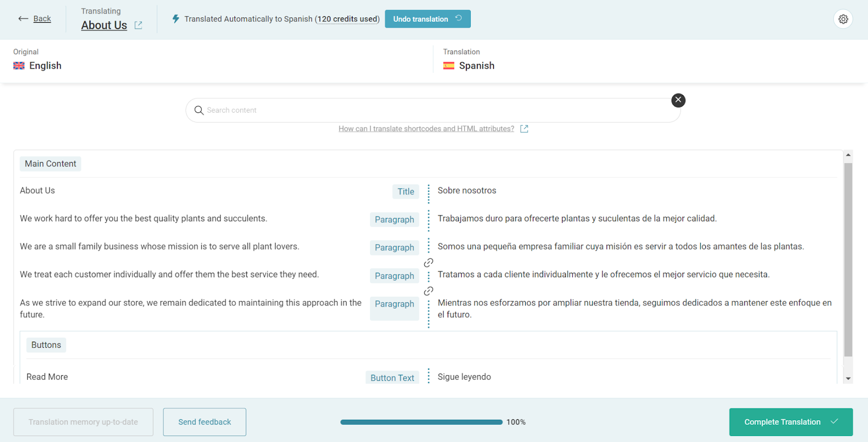Click the Spain flag icon
Screen dimensions: 868x442
[x=449, y=66]
